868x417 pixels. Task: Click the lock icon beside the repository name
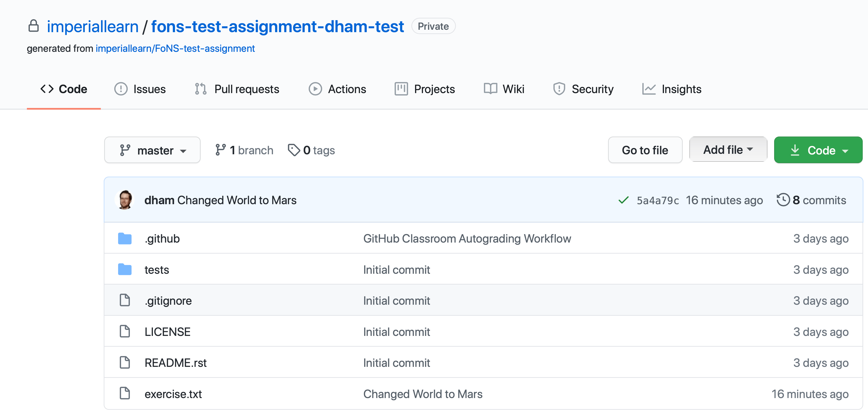[x=33, y=26]
